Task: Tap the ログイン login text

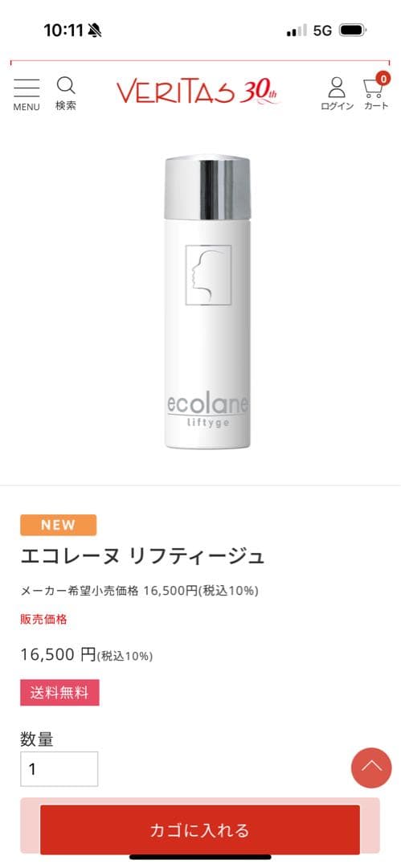Action: point(337,106)
